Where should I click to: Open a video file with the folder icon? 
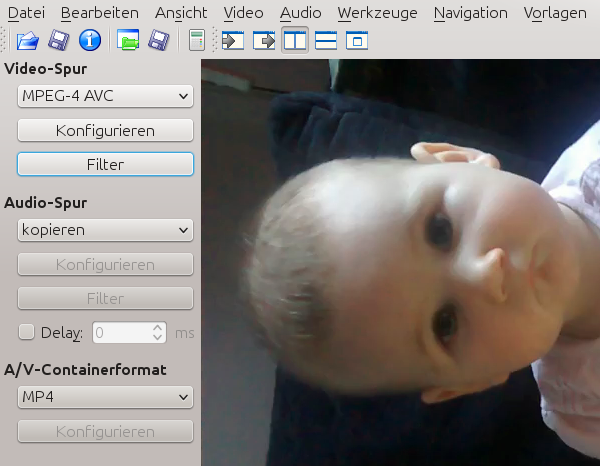point(28,40)
